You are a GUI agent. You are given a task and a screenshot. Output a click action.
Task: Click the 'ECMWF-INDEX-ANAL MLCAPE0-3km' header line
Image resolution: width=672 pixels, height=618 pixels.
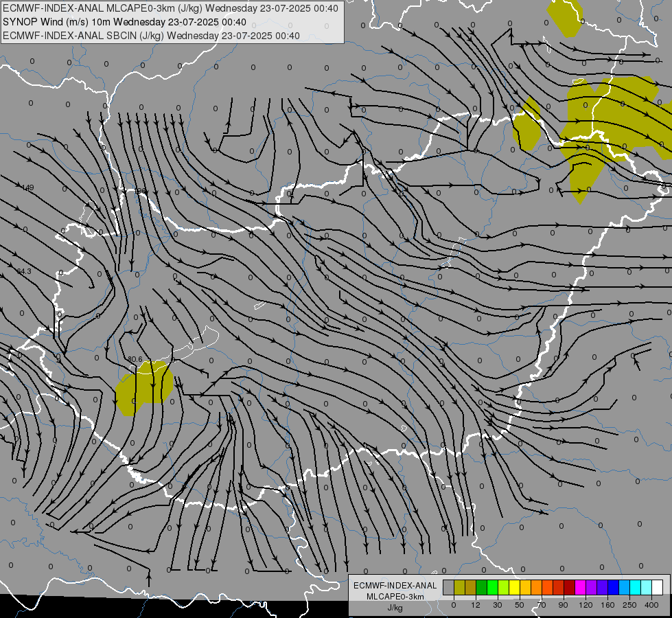coord(170,8)
